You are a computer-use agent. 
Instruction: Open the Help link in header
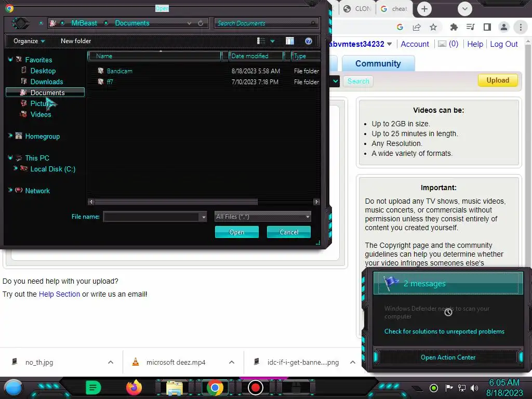tap(475, 44)
